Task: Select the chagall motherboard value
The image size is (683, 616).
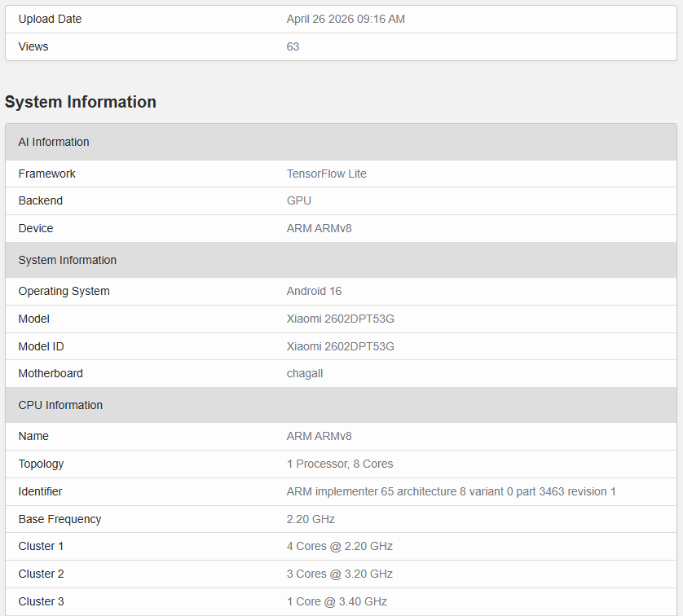Action: (306, 373)
